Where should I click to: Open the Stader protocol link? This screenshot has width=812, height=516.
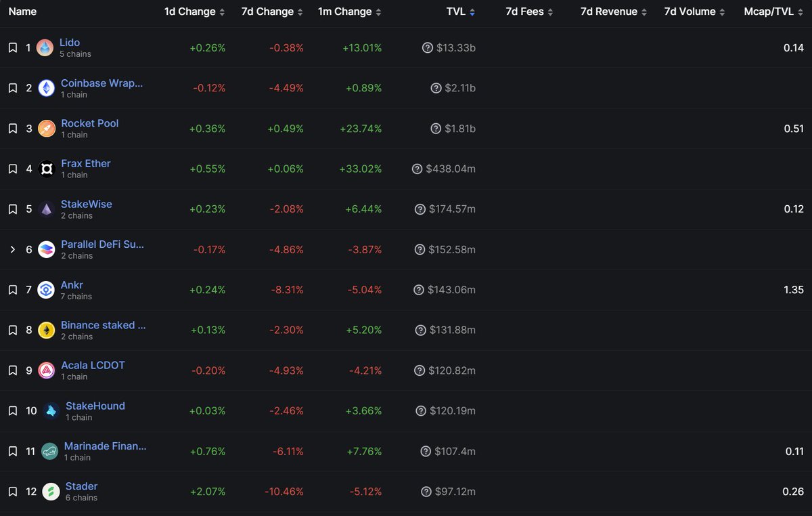click(82, 486)
